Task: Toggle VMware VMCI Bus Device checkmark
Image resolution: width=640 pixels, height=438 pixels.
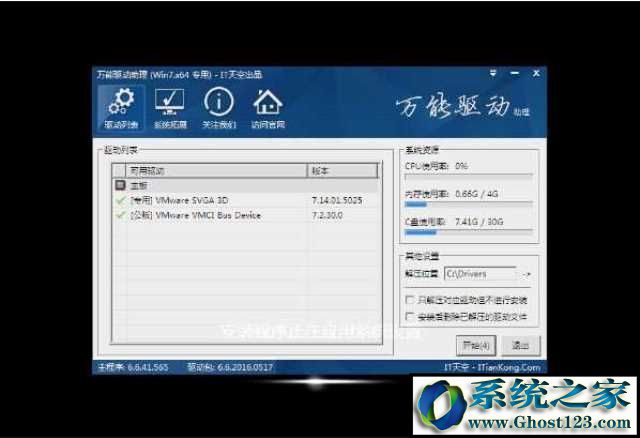Action: (120, 215)
